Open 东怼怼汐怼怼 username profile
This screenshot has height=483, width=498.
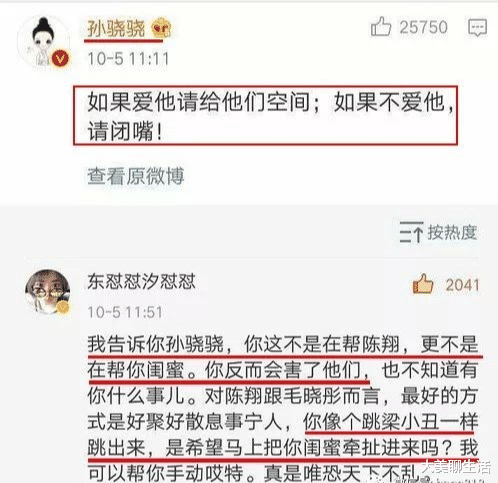[x=141, y=282]
